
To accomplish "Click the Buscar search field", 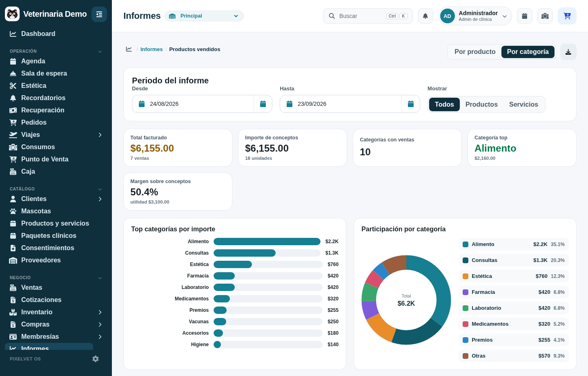I will click(x=368, y=16).
